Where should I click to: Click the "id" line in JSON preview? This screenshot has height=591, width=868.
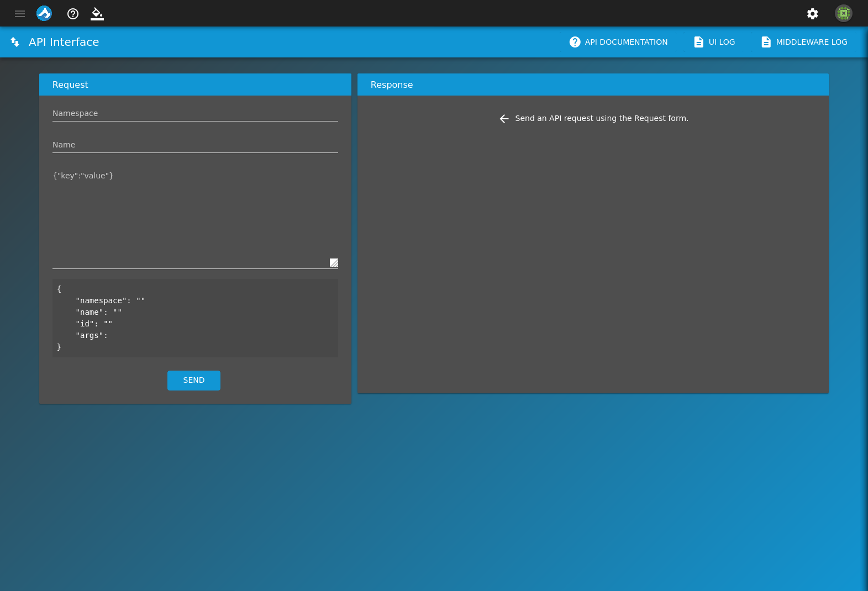pos(94,324)
